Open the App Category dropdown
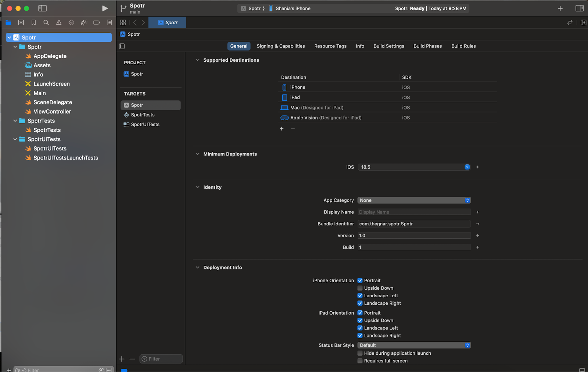588x372 pixels. click(414, 200)
